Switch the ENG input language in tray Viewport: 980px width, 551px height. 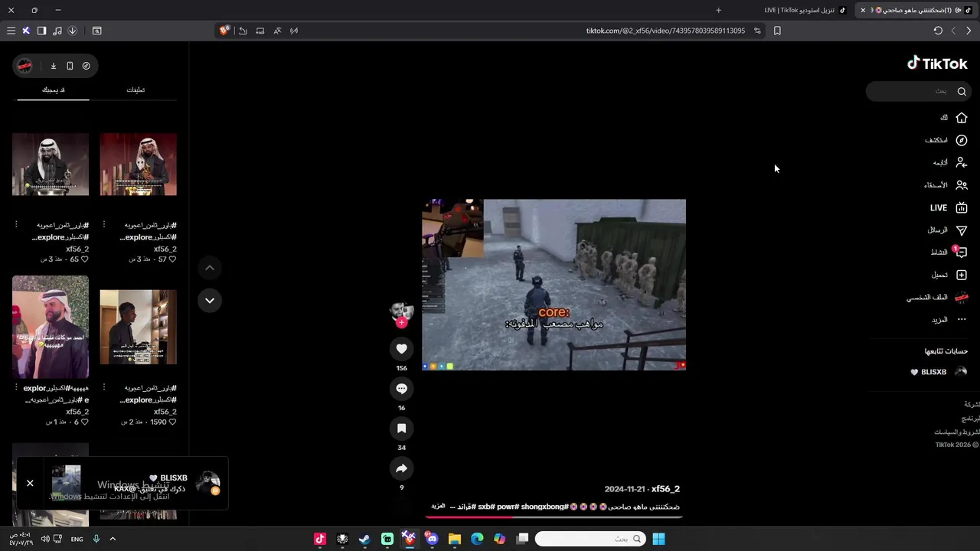pyautogui.click(x=77, y=539)
